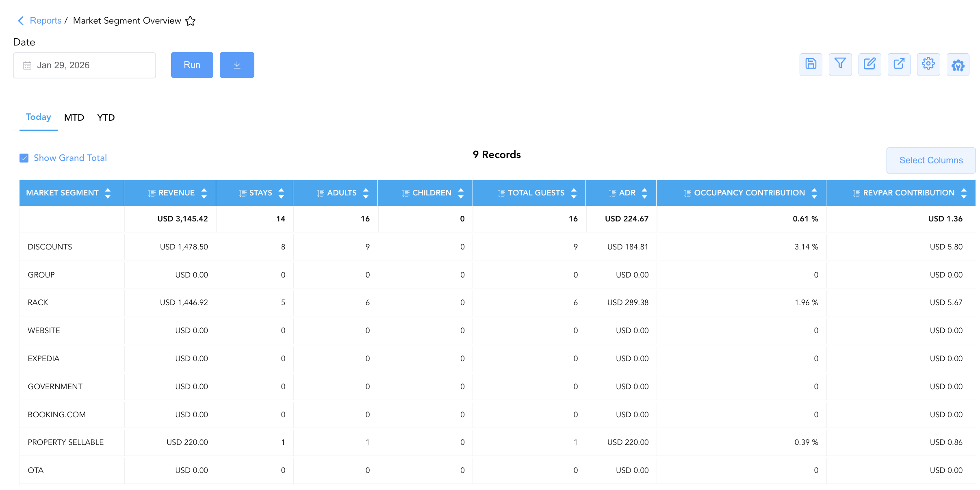Click the Occupancy Contribution column list icon

point(687,193)
